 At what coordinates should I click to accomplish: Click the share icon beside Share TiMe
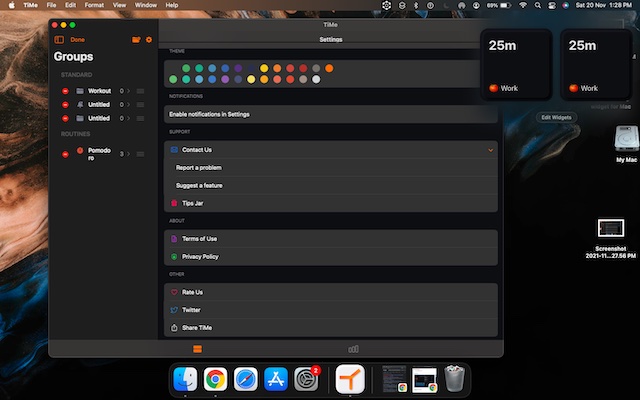174,328
